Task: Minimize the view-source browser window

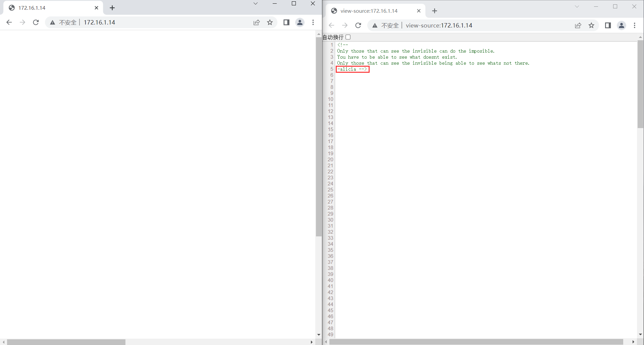Action: click(596, 6)
